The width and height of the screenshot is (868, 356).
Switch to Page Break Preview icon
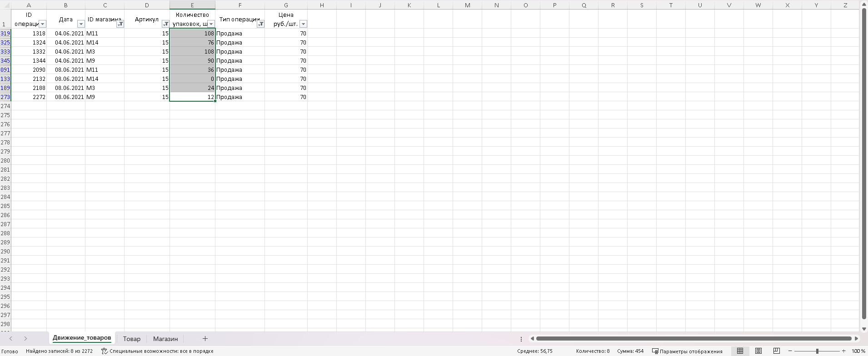(777, 351)
